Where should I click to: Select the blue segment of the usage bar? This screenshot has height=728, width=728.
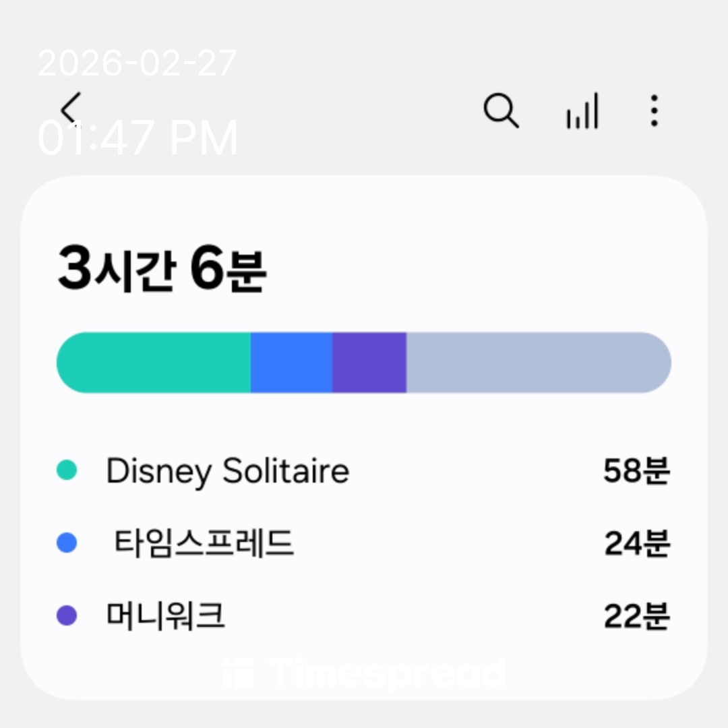pos(291,362)
